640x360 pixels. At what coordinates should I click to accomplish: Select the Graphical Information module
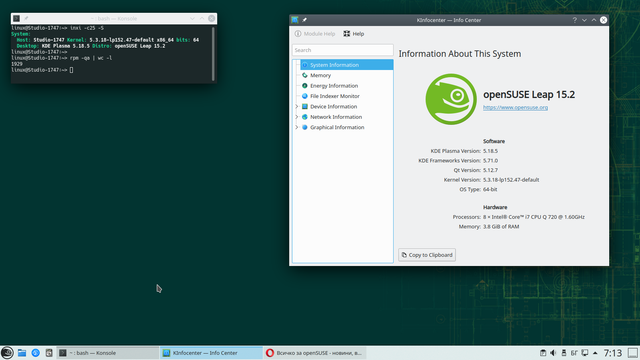337,127
